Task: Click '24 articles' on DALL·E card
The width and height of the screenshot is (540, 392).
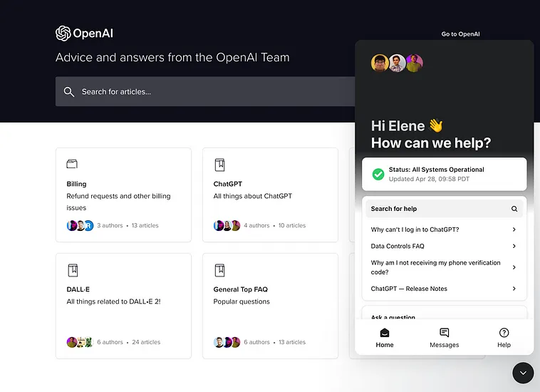Action: point(146,342)
